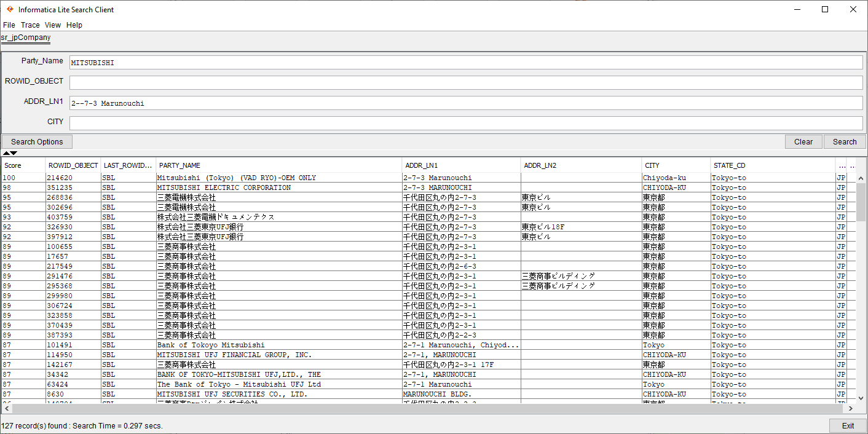Select the MITSUBISHI ELECTRIC CORPORATION row
This screenshot has width=868, height=434.
point(224,187)
